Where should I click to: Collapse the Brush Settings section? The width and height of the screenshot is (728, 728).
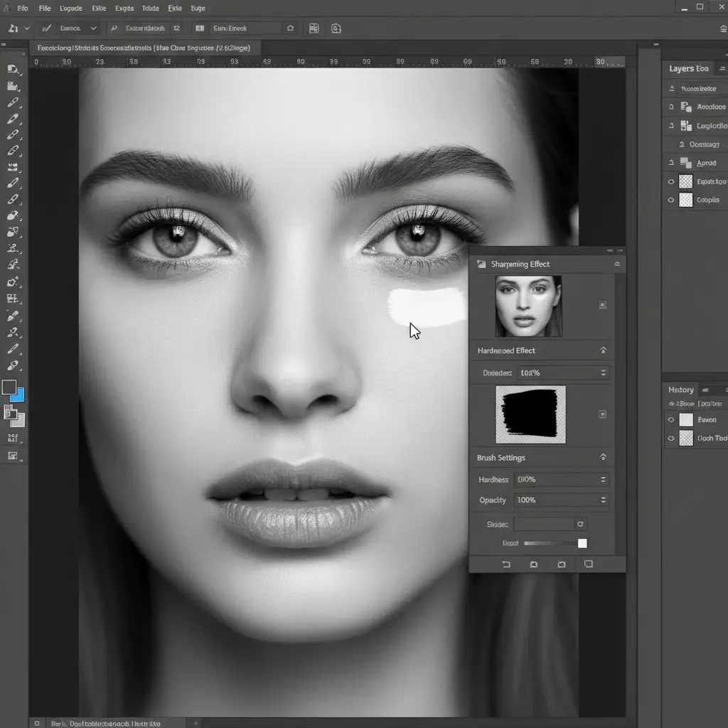603,458
